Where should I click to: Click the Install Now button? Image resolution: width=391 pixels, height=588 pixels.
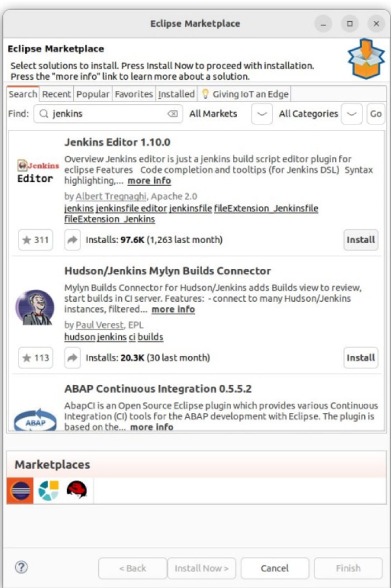click(x=202, y=568)
